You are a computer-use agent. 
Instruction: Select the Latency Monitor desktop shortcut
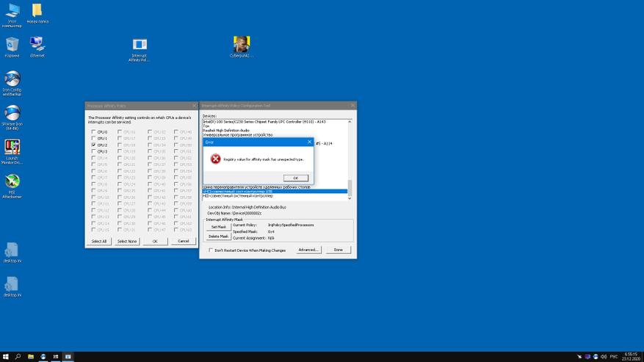pos(12,148)
